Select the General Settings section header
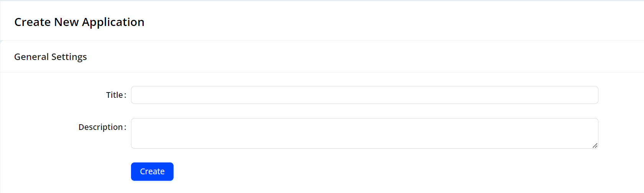 click(x=51, y=57)
